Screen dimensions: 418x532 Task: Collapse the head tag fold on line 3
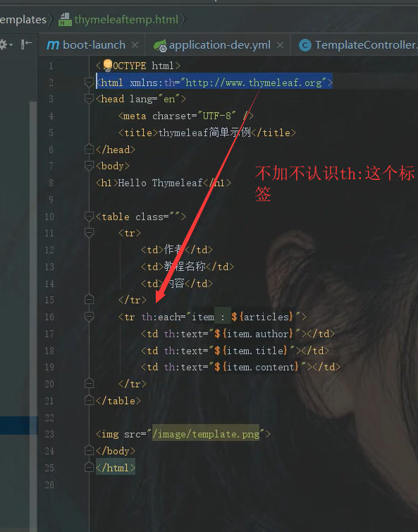point(89,99)
